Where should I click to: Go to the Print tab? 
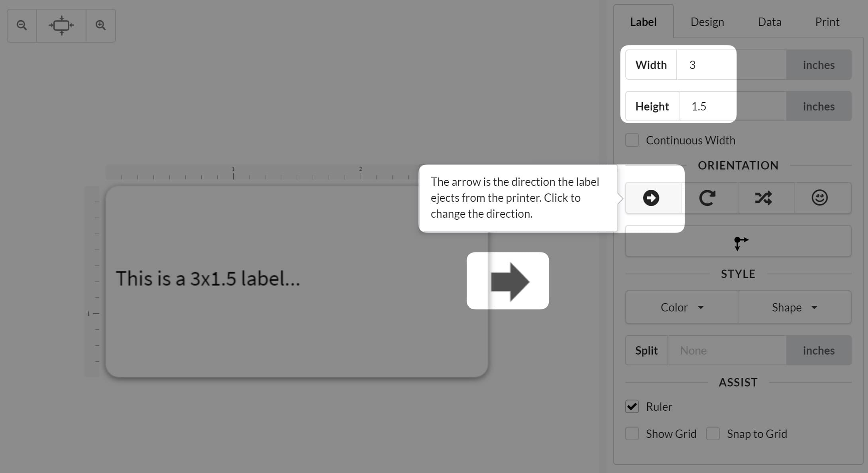(827, 22)
